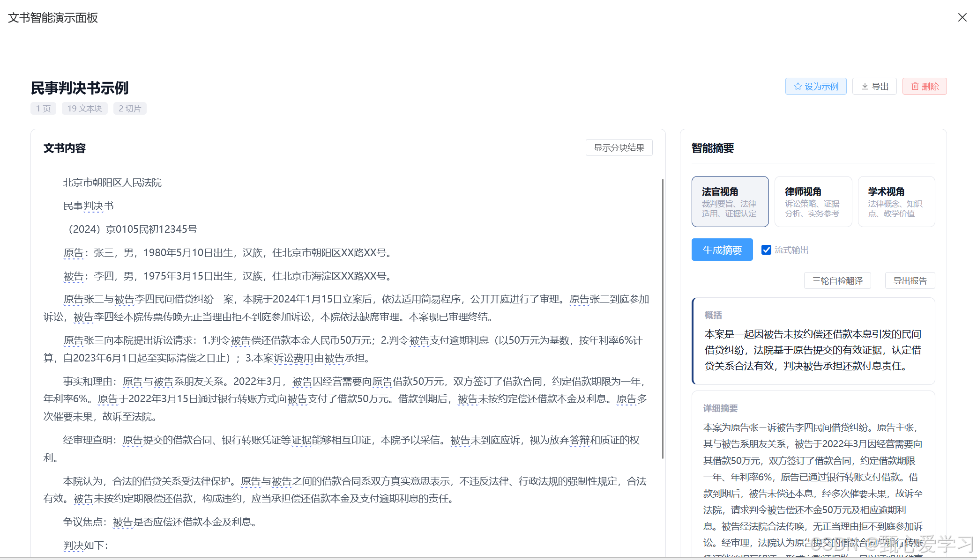The width and height of the screenshot is (977, 560).
Task: Click the 概括 summary card
Action: click(x=813, y=341)
